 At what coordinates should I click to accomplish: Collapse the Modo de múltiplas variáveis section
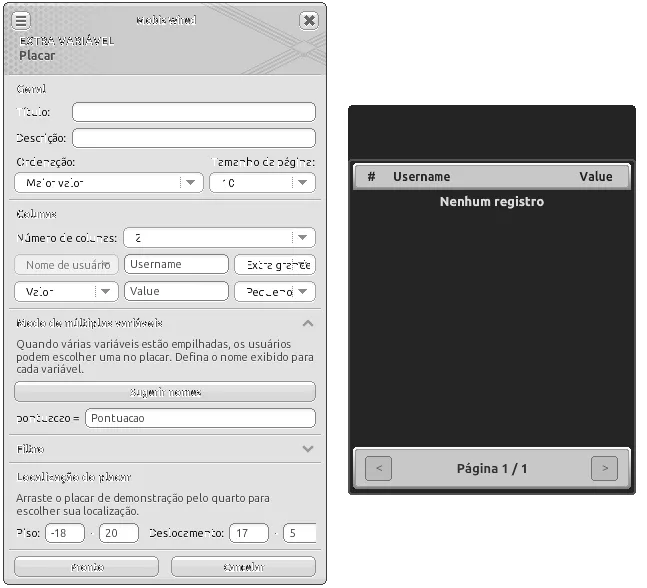tap(308, 323)
